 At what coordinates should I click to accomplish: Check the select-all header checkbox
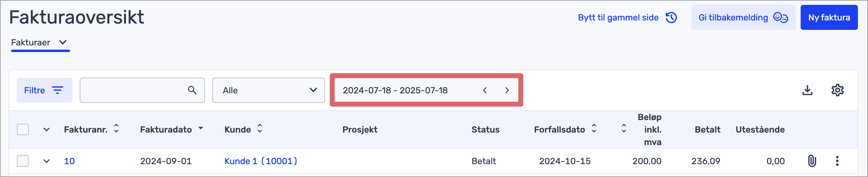[x=23, y=129]
